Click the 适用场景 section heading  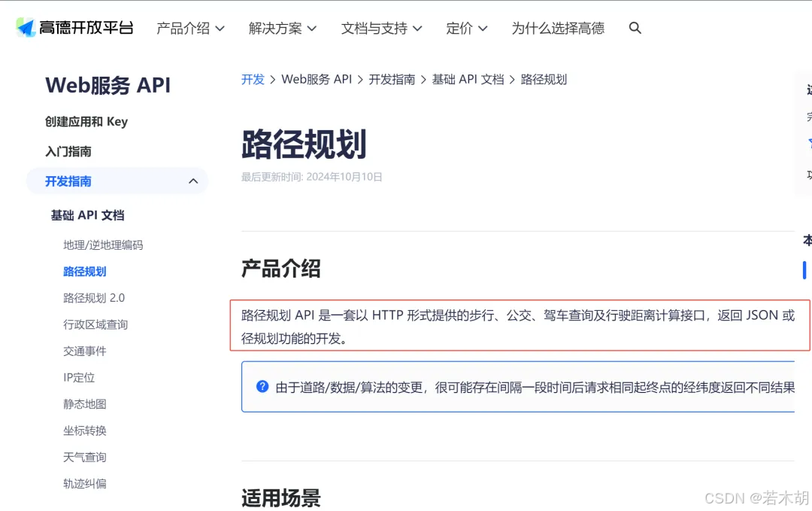(281, 498)
